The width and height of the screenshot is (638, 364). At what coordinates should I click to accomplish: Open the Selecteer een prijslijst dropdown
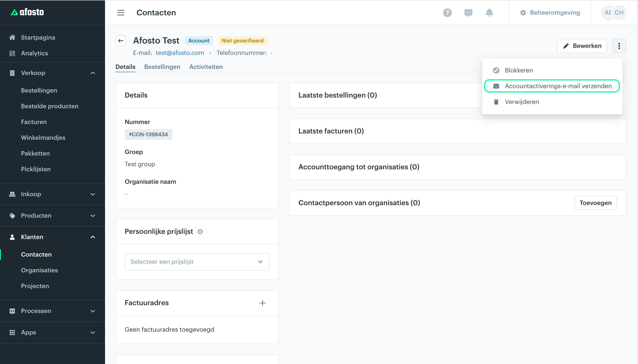coord(197,262)
